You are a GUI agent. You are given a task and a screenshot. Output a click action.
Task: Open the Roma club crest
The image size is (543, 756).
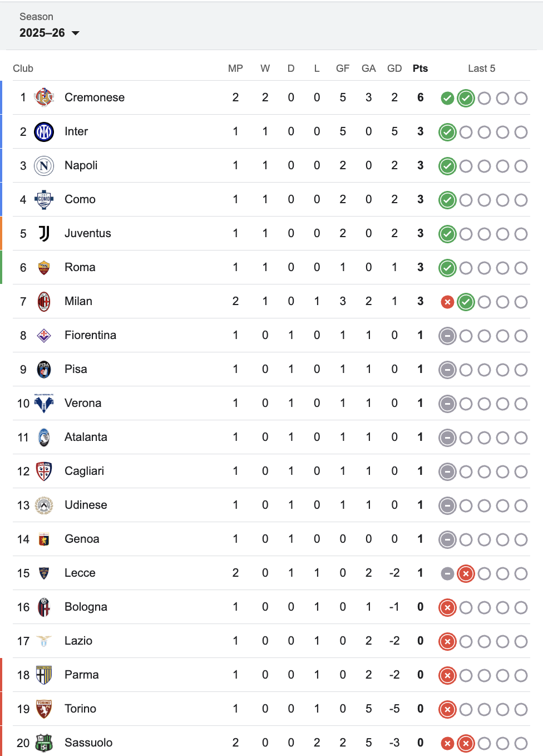(x=44, y=267)
